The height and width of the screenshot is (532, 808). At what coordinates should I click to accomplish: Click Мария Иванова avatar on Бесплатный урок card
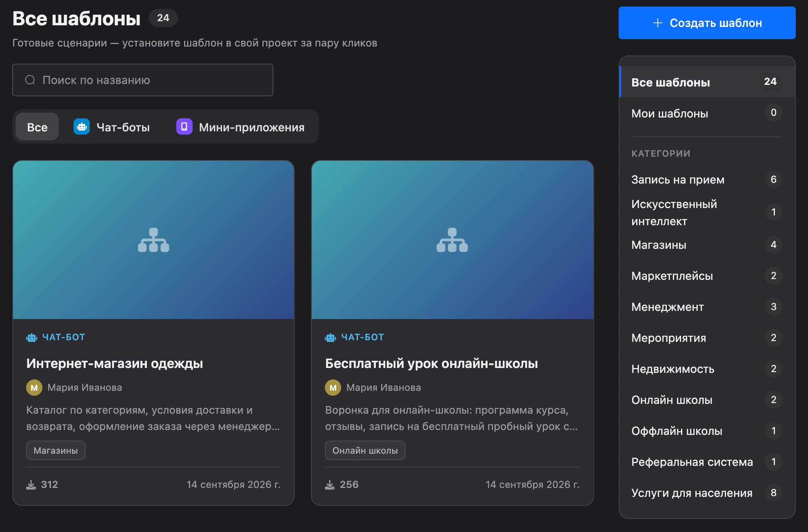(x=333, y=388)
